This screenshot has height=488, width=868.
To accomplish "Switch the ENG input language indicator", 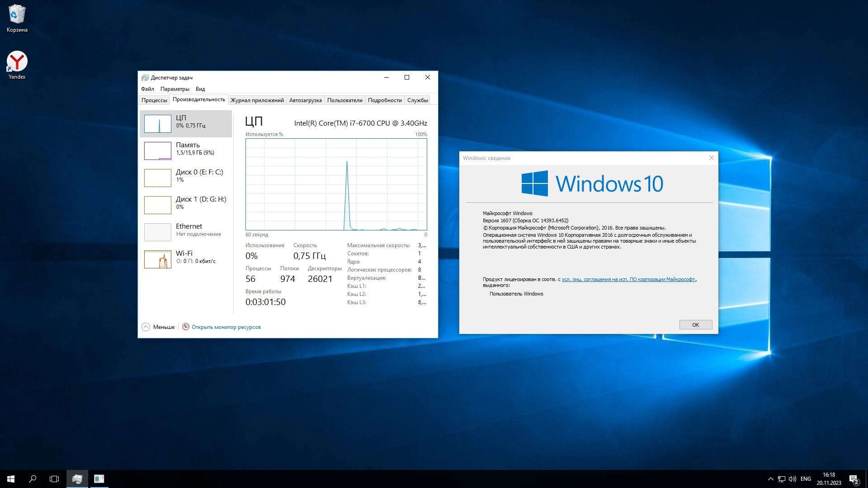I will (806, 479).
